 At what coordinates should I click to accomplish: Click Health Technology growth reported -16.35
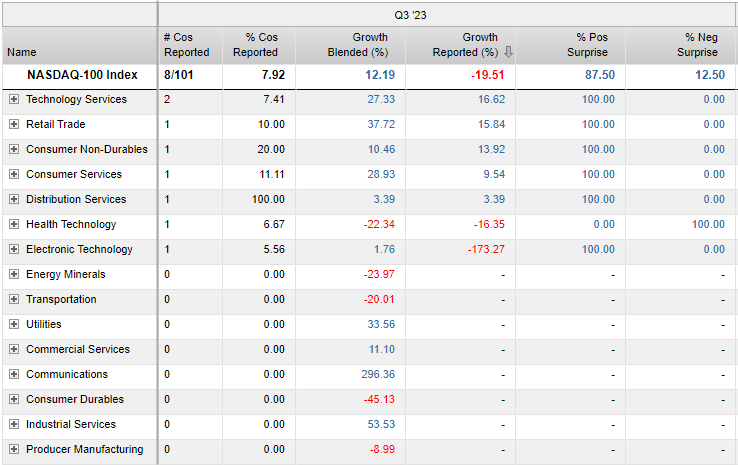[489, 224]
